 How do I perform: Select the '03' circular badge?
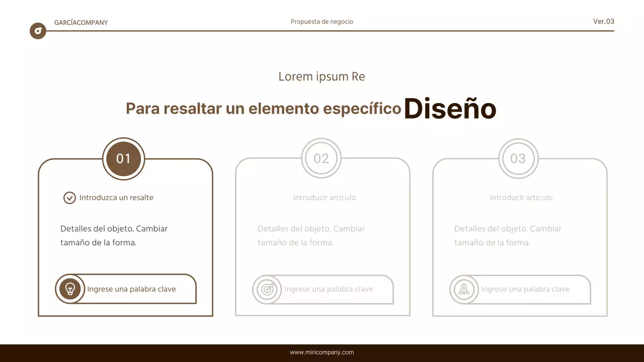(519, 158)
